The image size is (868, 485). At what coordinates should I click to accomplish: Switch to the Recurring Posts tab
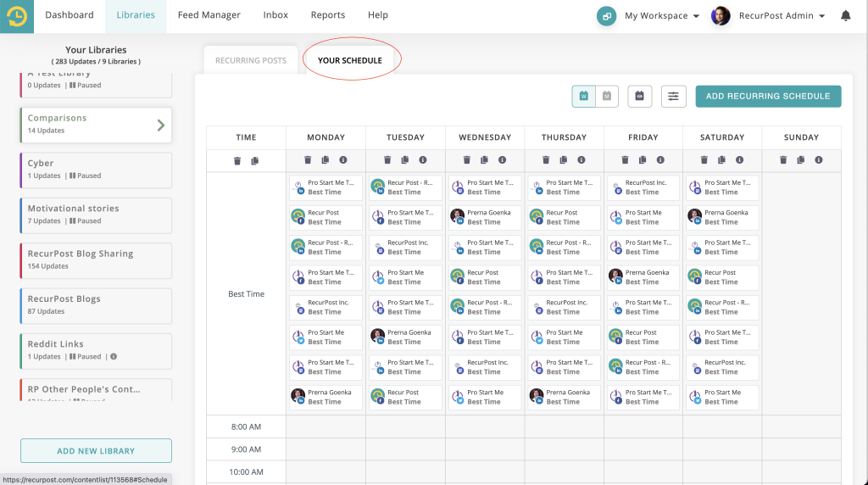[x=251, y=60]
